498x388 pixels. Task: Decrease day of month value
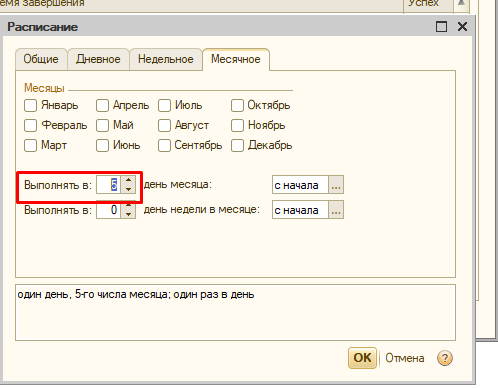click(128, 189)
